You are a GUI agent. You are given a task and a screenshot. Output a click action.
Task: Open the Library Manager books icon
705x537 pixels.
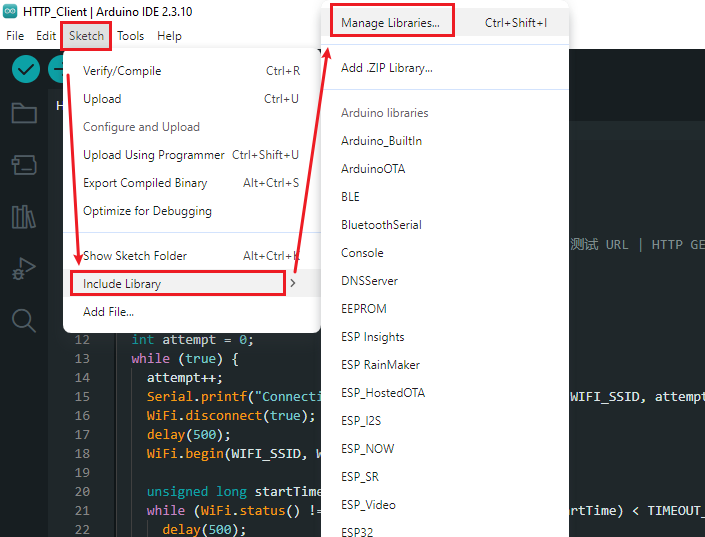(x=23, y=217)
